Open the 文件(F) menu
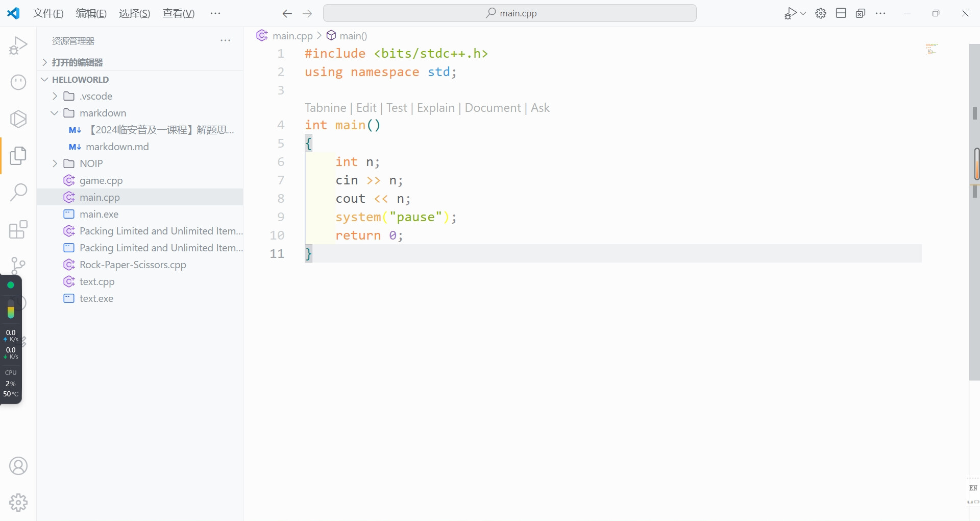980x521 pixels. click(x=48, y=13)
